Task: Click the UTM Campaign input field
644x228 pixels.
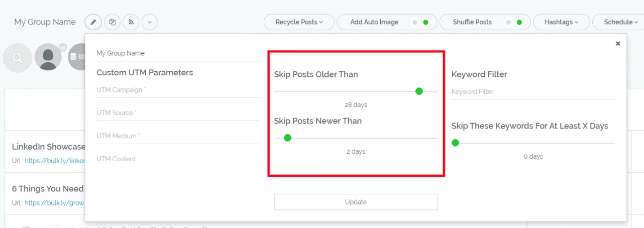Action: 178,90
